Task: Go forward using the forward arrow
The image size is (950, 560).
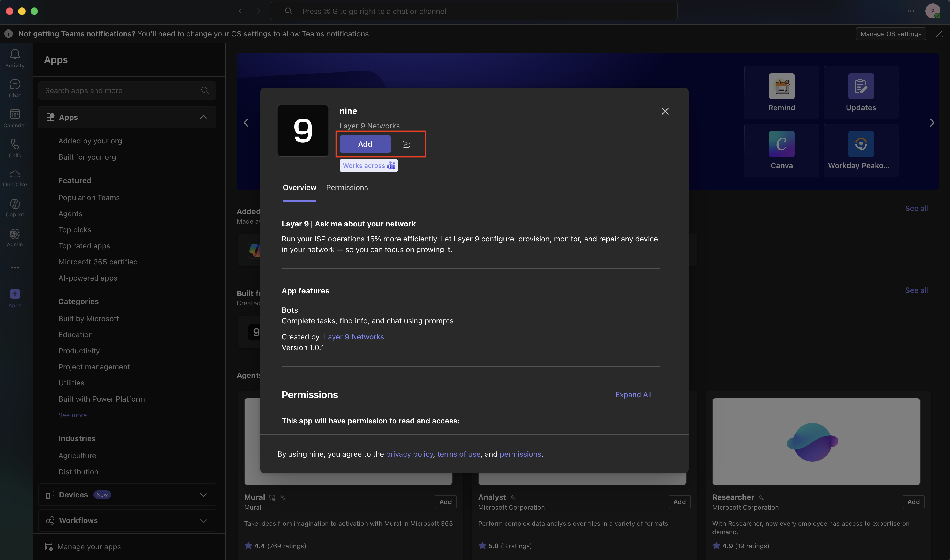Action: coord(259,11)
